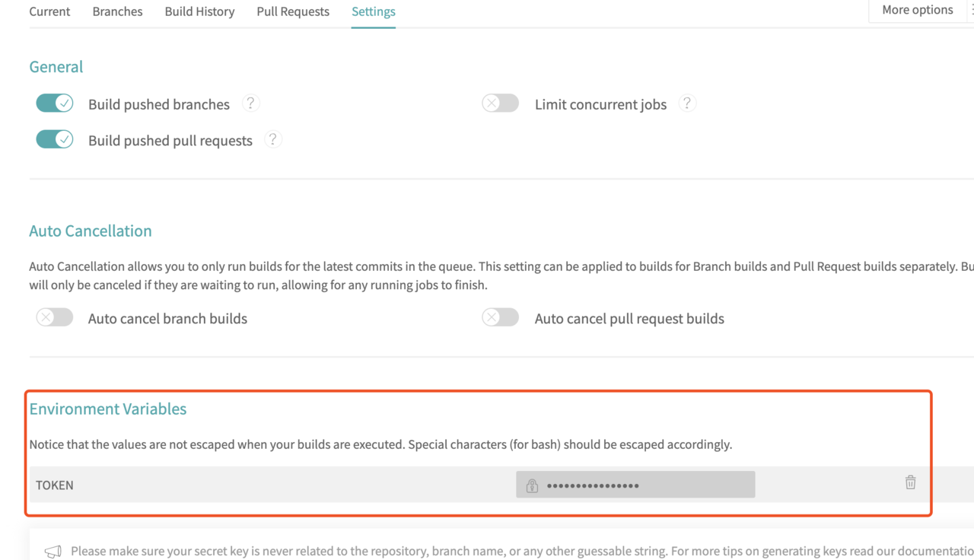Click the help icon next to Build pushed pull requests
This screenshot has width=974, height=560.
click(273, 139)
